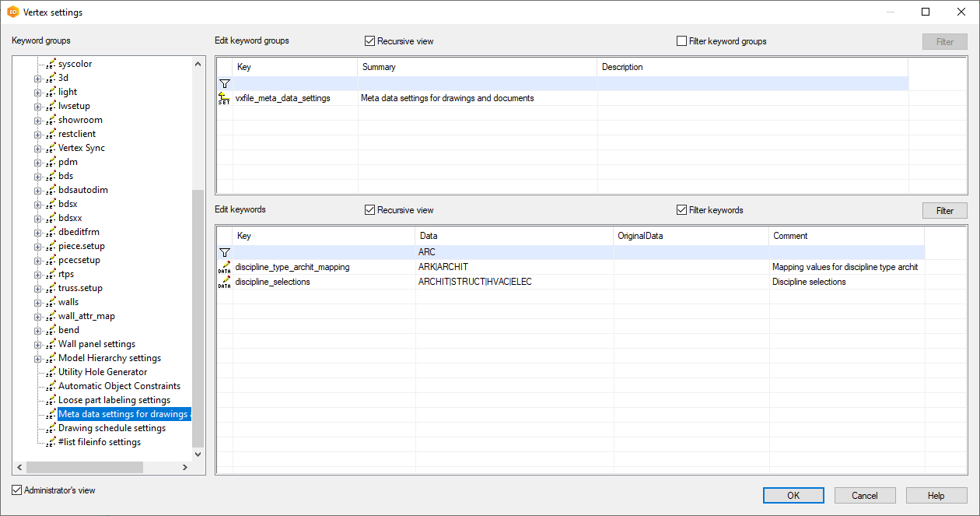This screenshot has height=516, width=980.
Task: Enable the Filter keyword groups checkbox
Action: point(682,41)
